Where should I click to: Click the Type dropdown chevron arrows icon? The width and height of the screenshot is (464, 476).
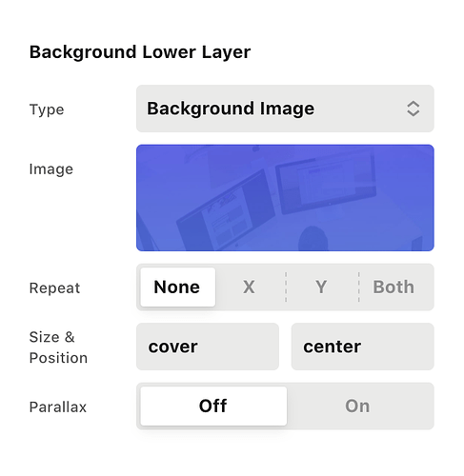pos(413,109)
